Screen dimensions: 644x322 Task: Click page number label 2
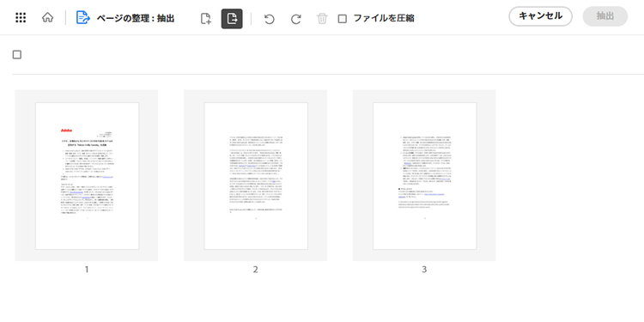click(x=256, y=270)
